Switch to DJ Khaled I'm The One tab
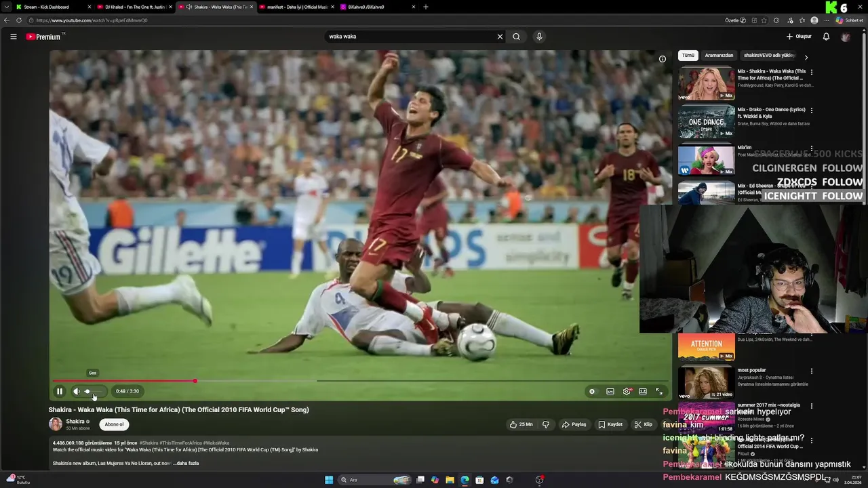Viewport: 868px width, 488px height. coord(136,7)
